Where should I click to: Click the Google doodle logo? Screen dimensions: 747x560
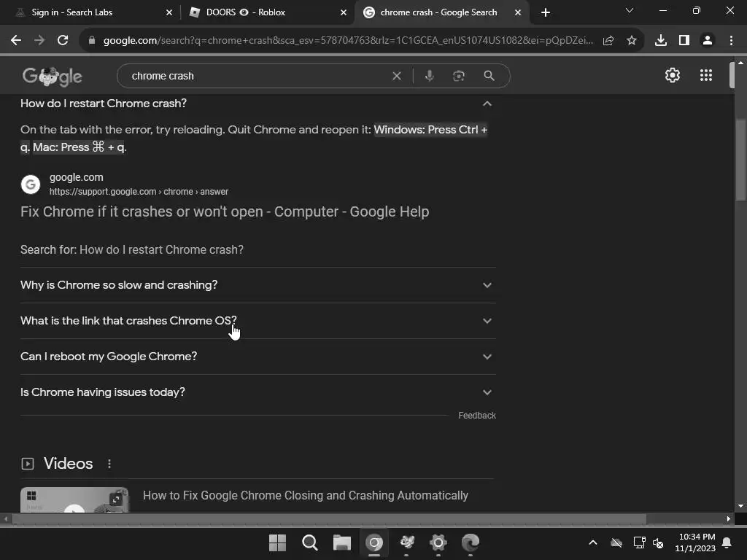(53, 76)
